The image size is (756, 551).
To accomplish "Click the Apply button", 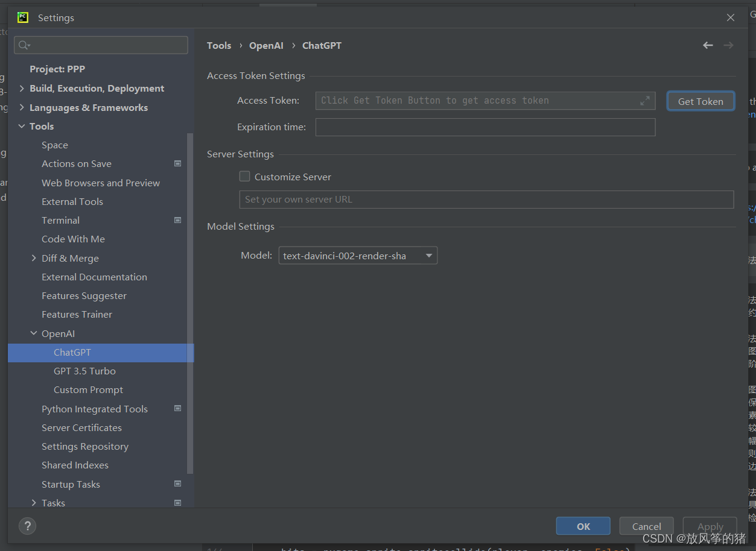I will click(x=710, y=526).
